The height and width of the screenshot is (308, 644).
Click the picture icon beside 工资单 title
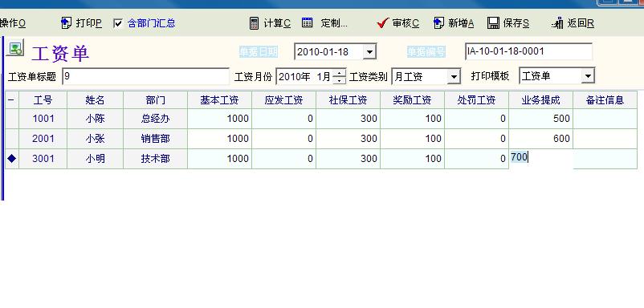point(16,48)
